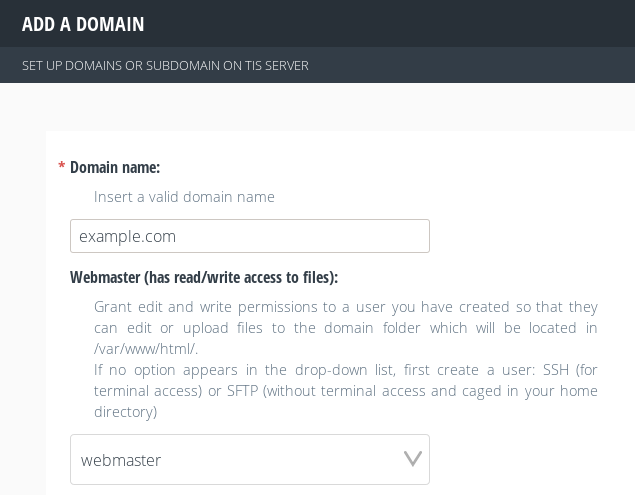Click "domain folder" in the webmaster description
The width and height of the screenshot is (635, 495).
[x=372, y=328]
